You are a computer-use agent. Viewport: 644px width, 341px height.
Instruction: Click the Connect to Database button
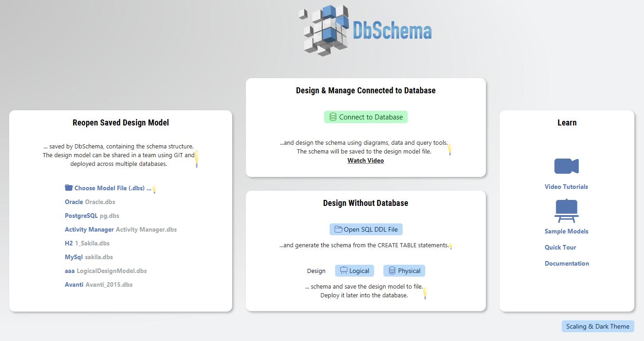pyautogui.click(x=366, y=117)
